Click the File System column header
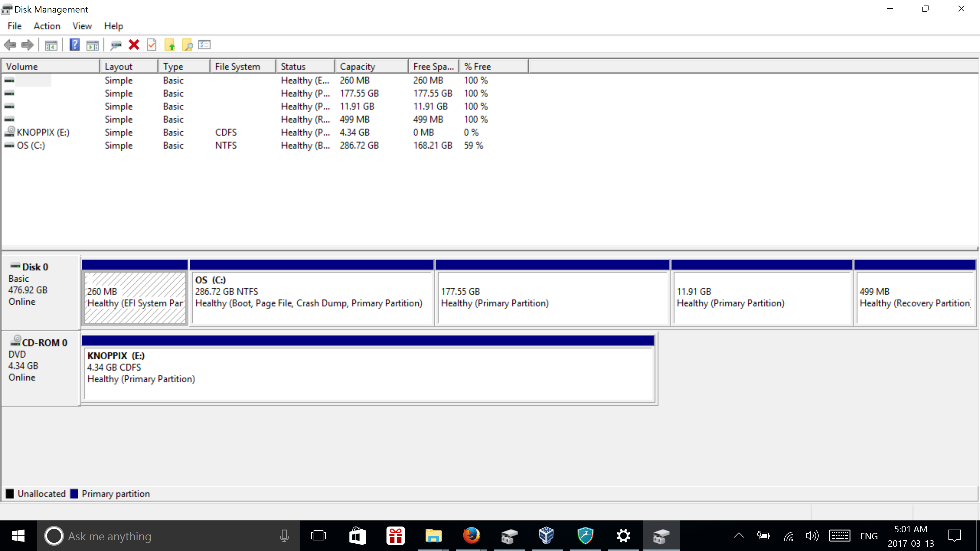Image resolution: width=980 pixels, height=551 pixels. 243,66
